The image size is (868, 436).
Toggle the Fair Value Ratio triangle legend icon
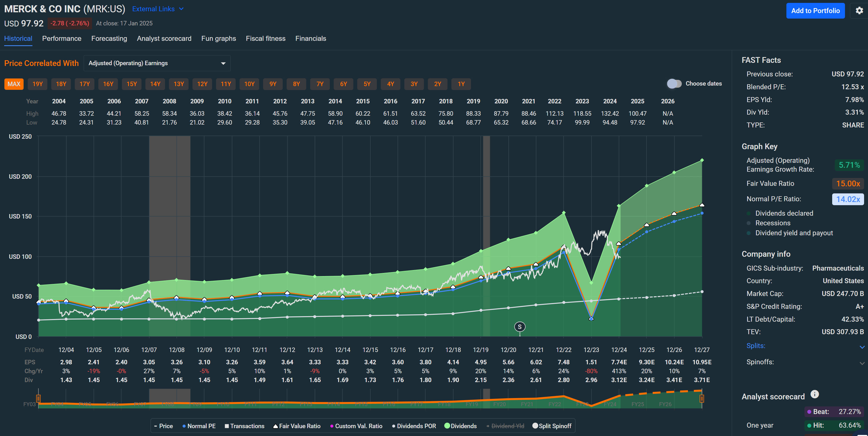[x=276, y=426]
